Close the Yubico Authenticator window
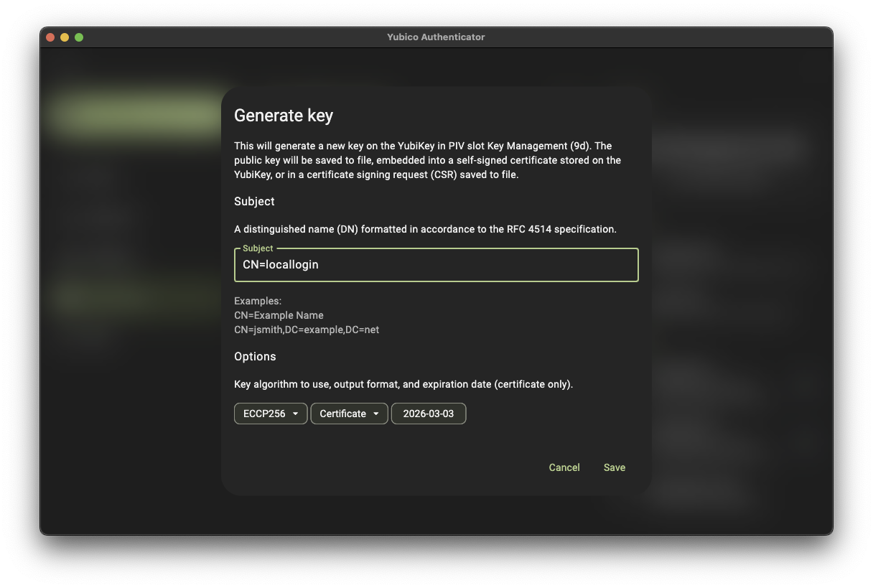873x588 pixels. pos(50,37)
